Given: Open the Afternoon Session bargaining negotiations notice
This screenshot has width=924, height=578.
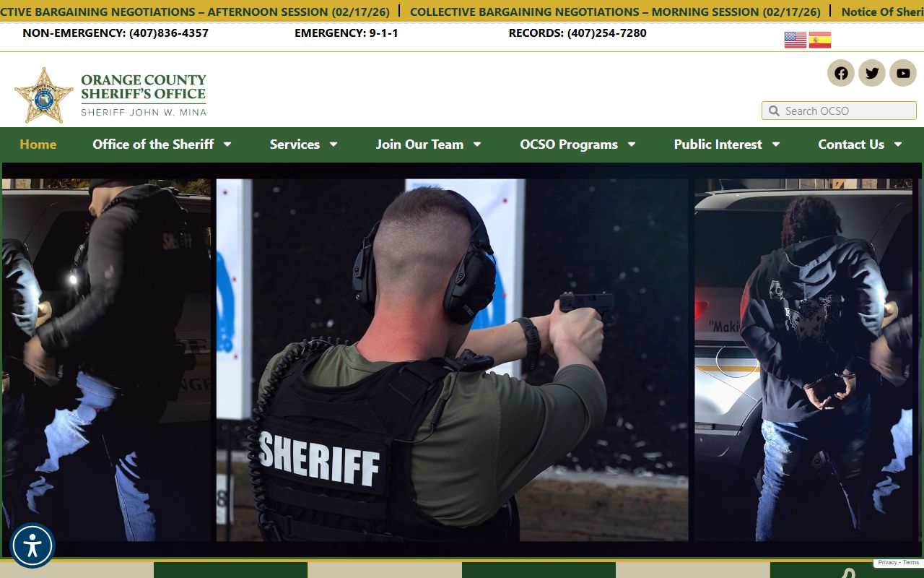Looking at the screenshot, I should 195,12.
